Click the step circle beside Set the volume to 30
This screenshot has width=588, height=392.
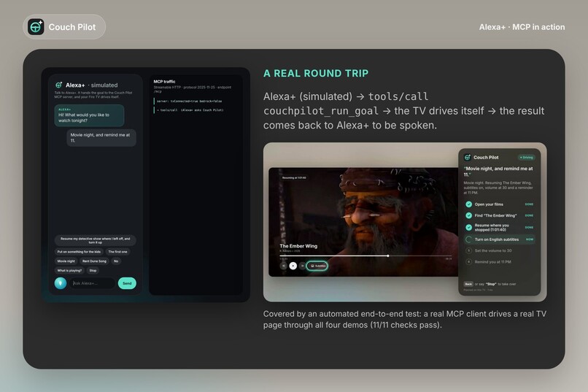tap(469, 250)
